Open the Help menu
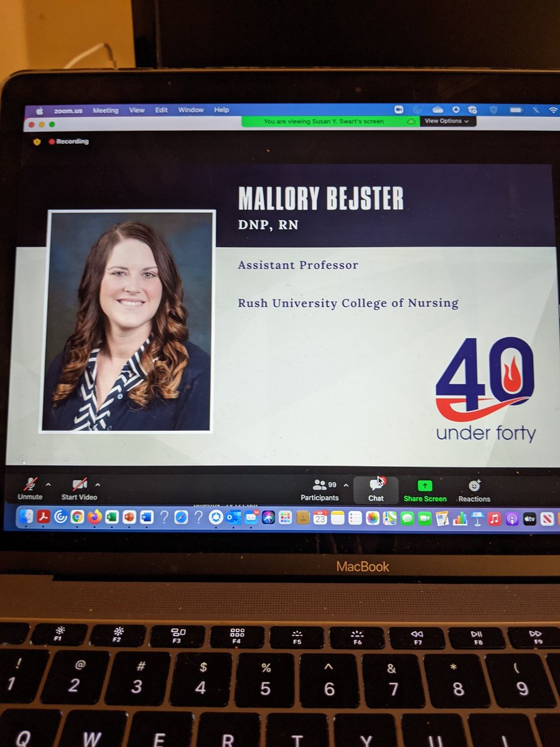560x747 pixels. point(222,110)
